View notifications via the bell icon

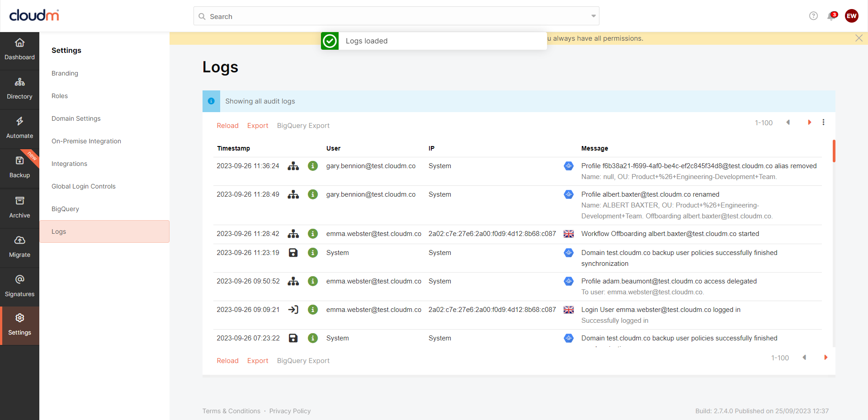[831, 16]
